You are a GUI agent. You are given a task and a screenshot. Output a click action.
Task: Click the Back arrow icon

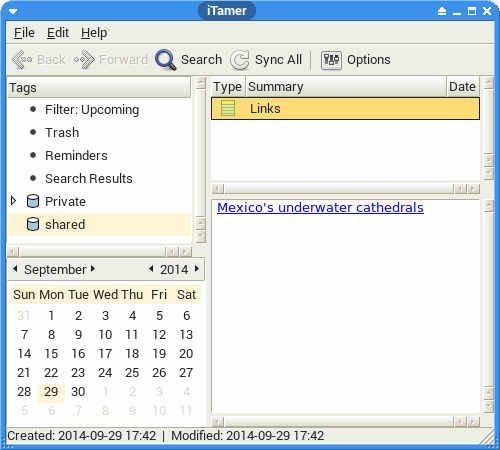(x=22, y=60)
